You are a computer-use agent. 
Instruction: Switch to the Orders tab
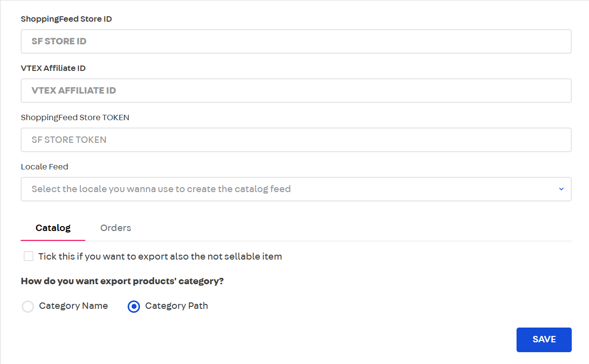tap(115, 228)
